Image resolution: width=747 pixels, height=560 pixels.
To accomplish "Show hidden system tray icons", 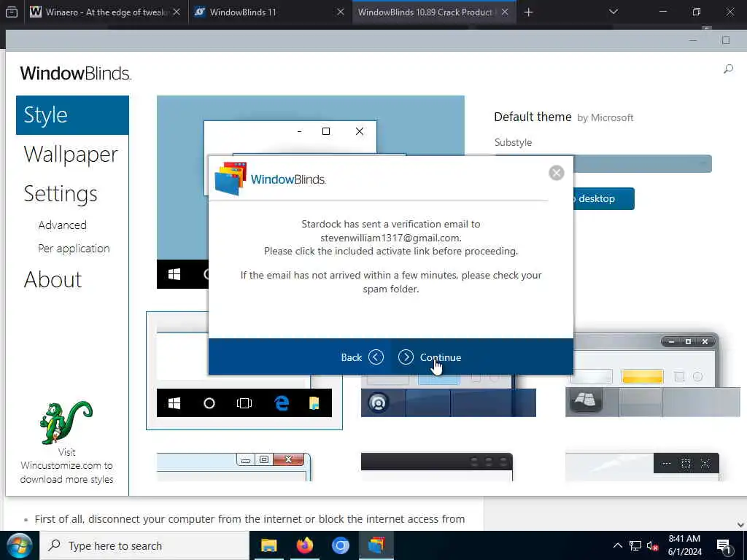I will tap(617, 545).
